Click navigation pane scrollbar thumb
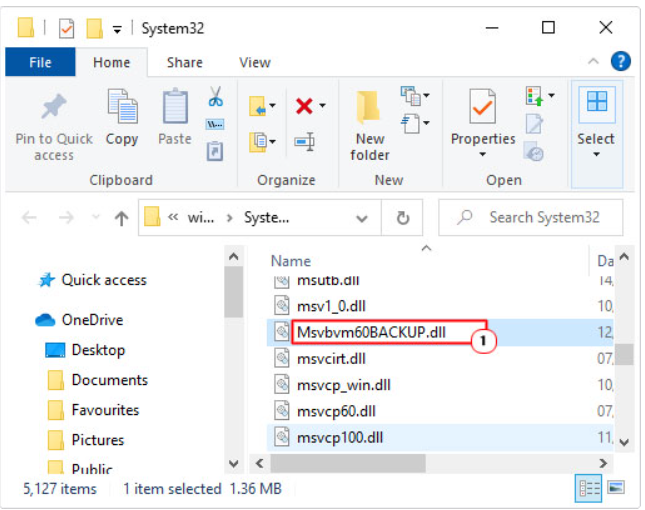The image size is (645, 510). pyautogui.click(x=233, y=292)
